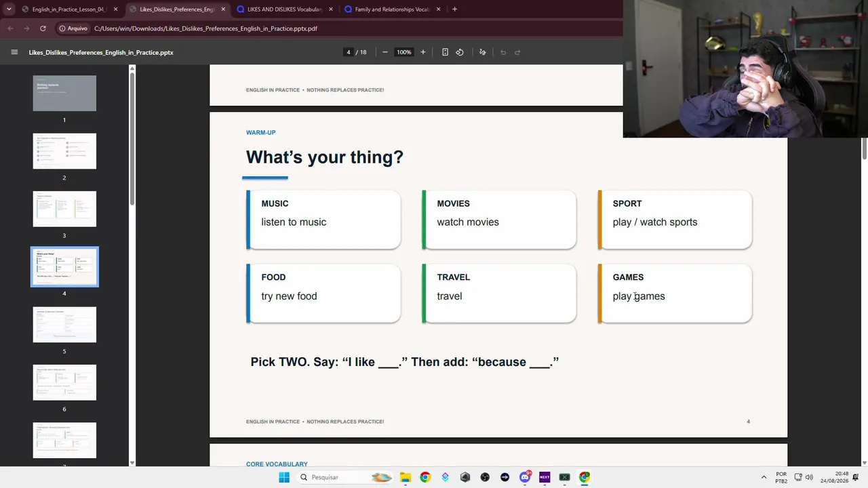Reload the page with the refresh icon

point(43,28)
